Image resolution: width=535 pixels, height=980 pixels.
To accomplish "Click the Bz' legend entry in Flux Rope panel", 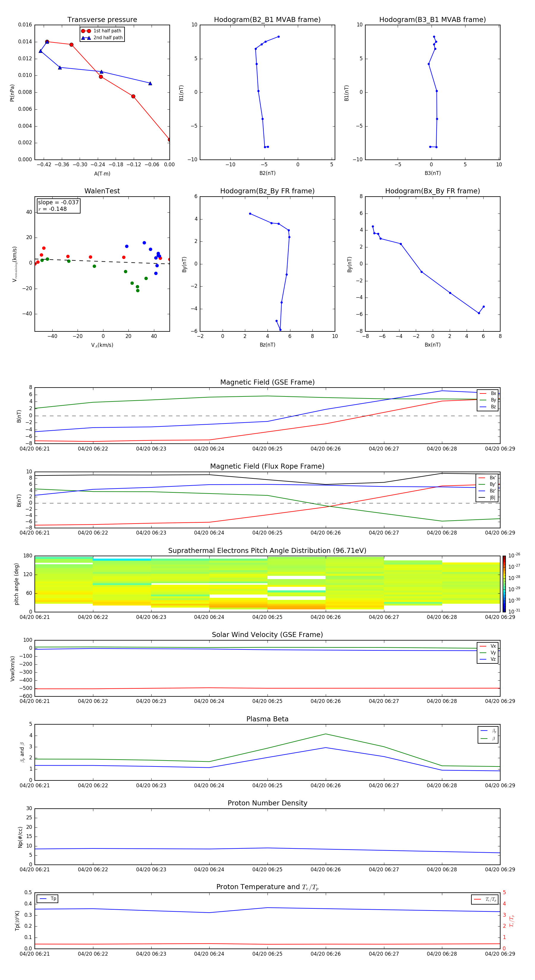I will pyautogui.click(x=487, y=491).
